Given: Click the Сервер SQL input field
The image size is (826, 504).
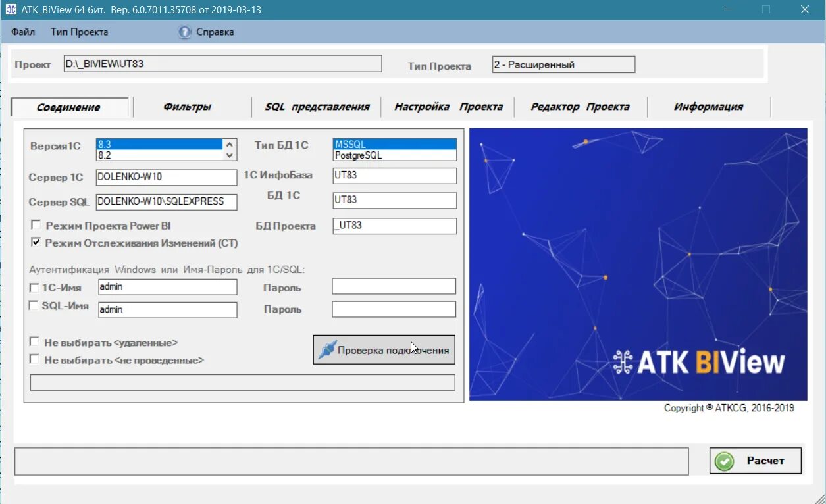Looking at the screenshot, I should tap(167, 202).
